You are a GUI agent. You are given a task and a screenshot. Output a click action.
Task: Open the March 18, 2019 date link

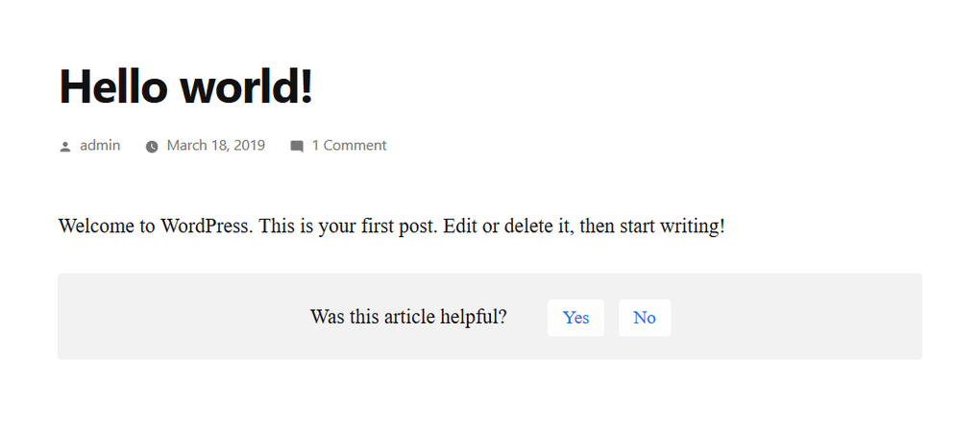[215, 146]
